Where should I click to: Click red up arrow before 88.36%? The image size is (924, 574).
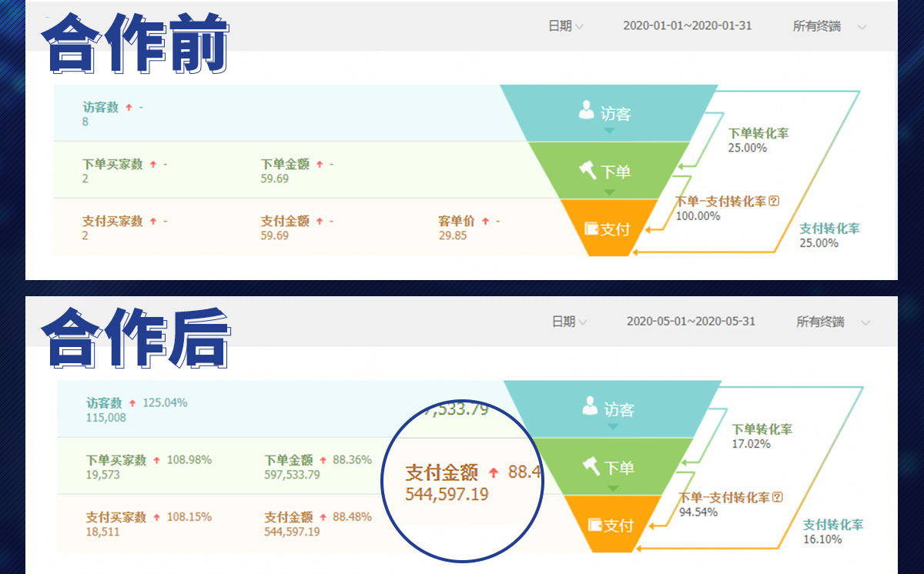click(x=323, y=460)
